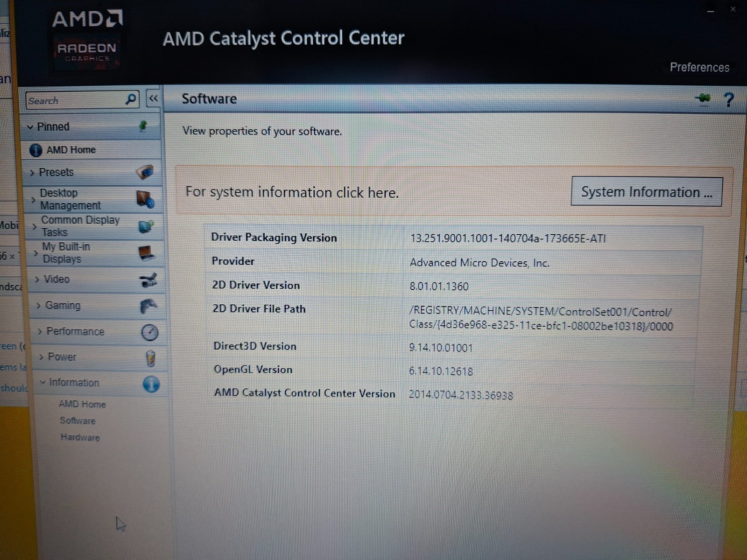The height and width of the screenshot is (560, 747).
Task: Open AMD Home under Information
Action: [82, 404]
